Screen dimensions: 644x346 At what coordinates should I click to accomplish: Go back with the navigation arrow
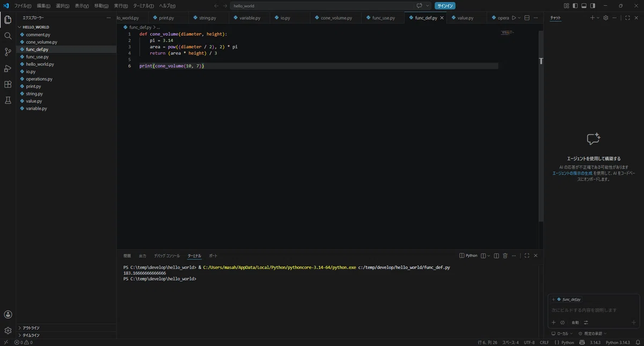coord(216,6)
